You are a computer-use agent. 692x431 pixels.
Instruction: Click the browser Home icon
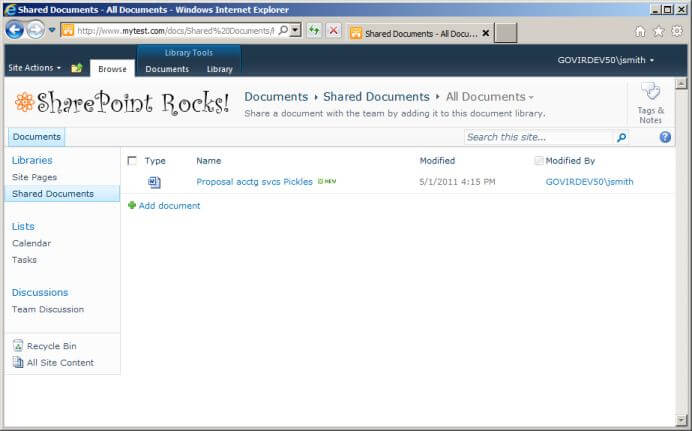coord(640,31)
